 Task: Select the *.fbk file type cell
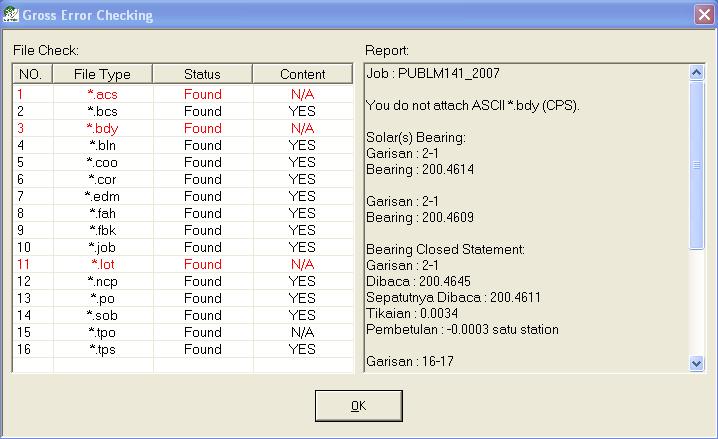coord(103,230)
